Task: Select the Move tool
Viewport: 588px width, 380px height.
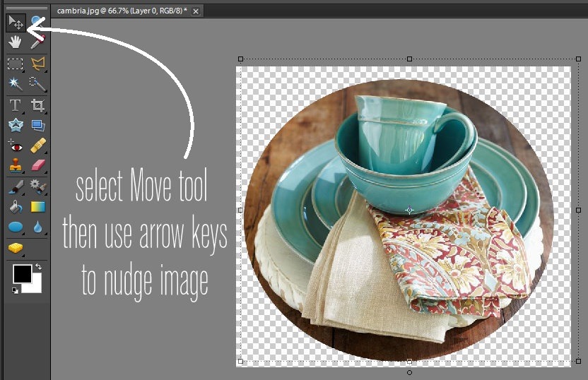Action: tap(15, 23)
